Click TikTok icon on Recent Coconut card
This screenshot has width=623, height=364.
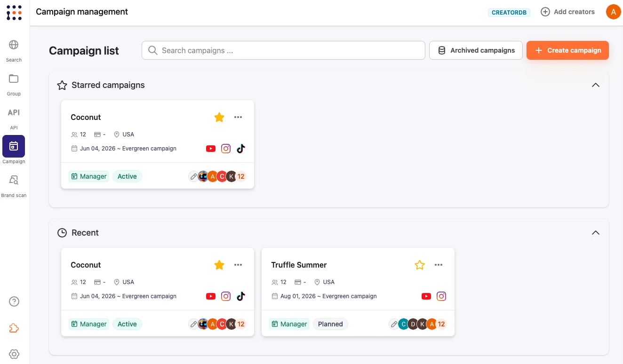[x=241, y=296]
